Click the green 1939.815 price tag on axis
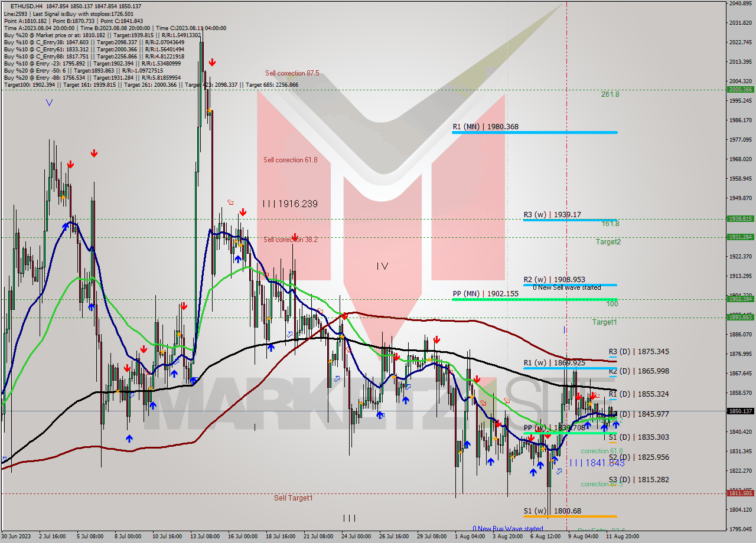756x543 pixels. (740, 218)
